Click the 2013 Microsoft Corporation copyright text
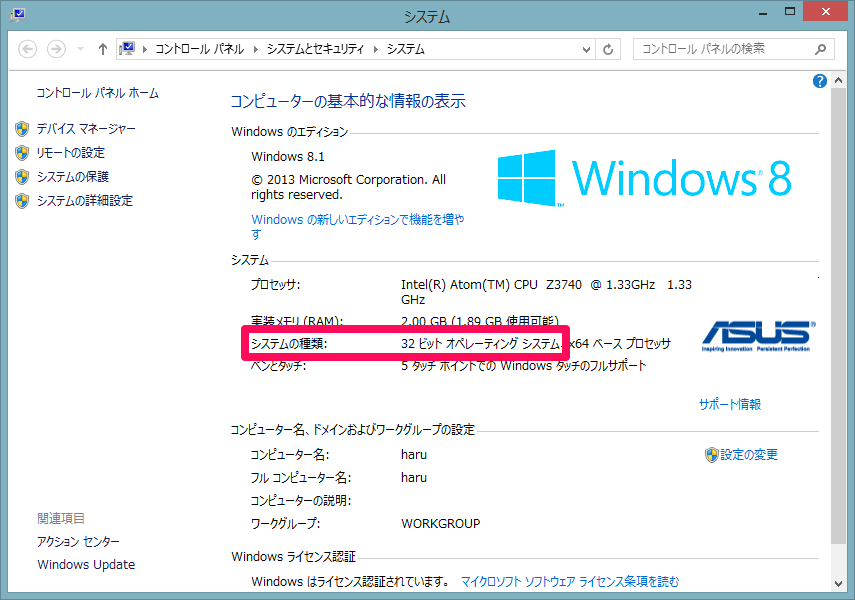The image size is (855, 600). point(348,187)
